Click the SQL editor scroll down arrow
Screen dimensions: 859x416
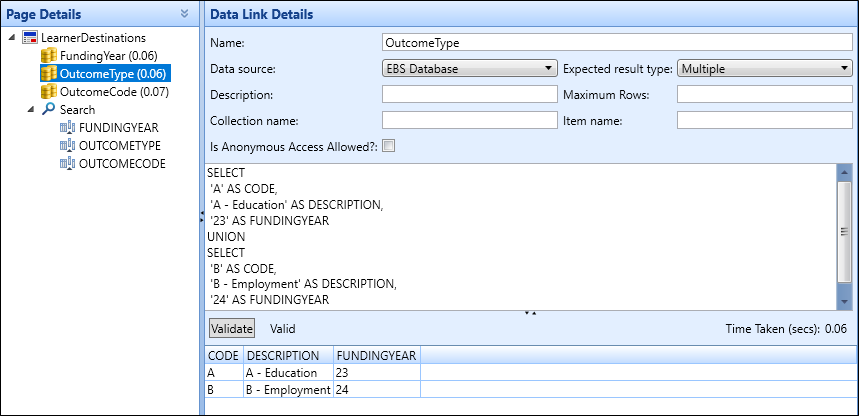pyautogui.click(x=845, y=301)
